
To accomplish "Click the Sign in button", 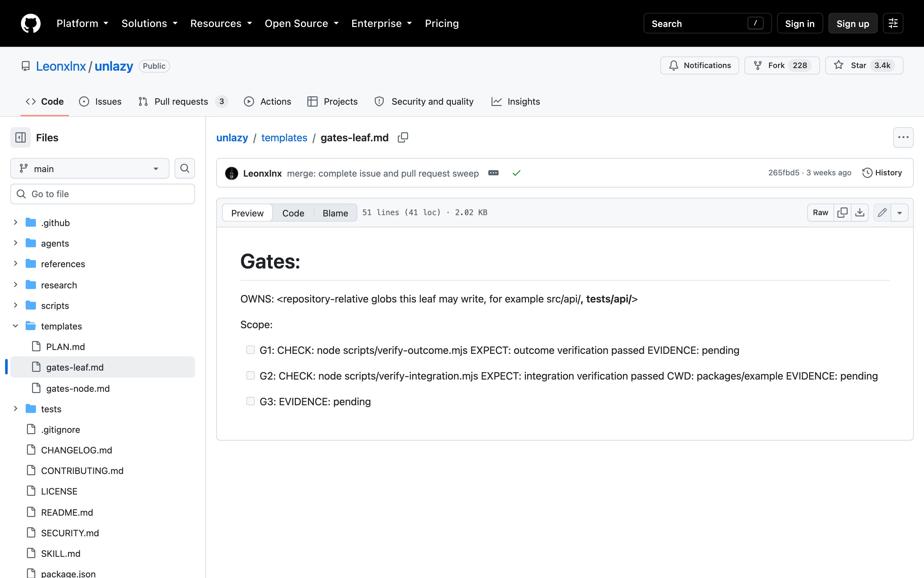I will coord(800,23).
